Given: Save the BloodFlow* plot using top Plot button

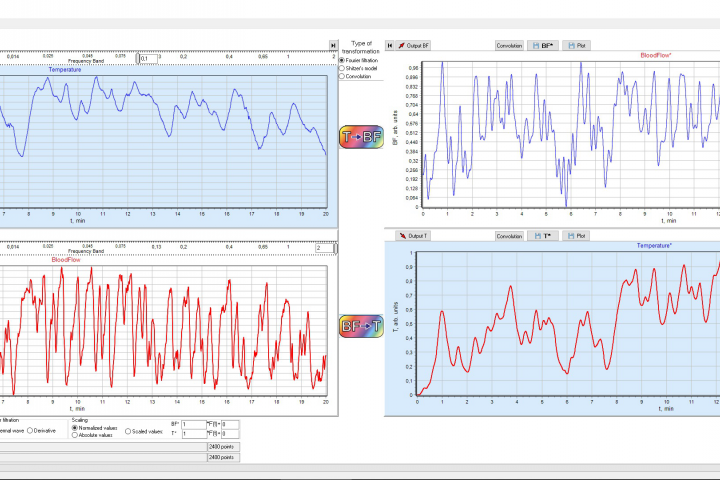Looking at the screenshot, I should tap(576, 45).
